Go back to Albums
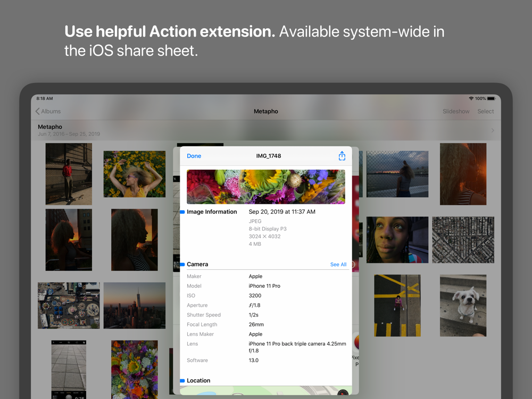The height and width of the screenshot is (399, 532). [x=48, y=111]
